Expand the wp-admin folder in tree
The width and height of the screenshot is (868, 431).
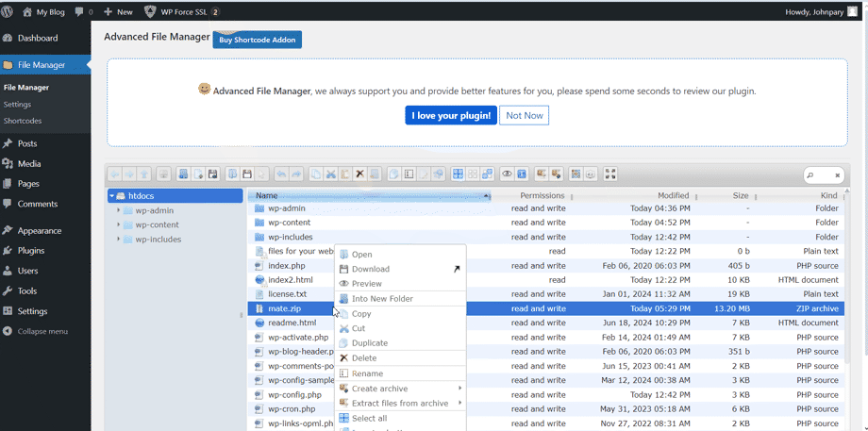point(118,211)
